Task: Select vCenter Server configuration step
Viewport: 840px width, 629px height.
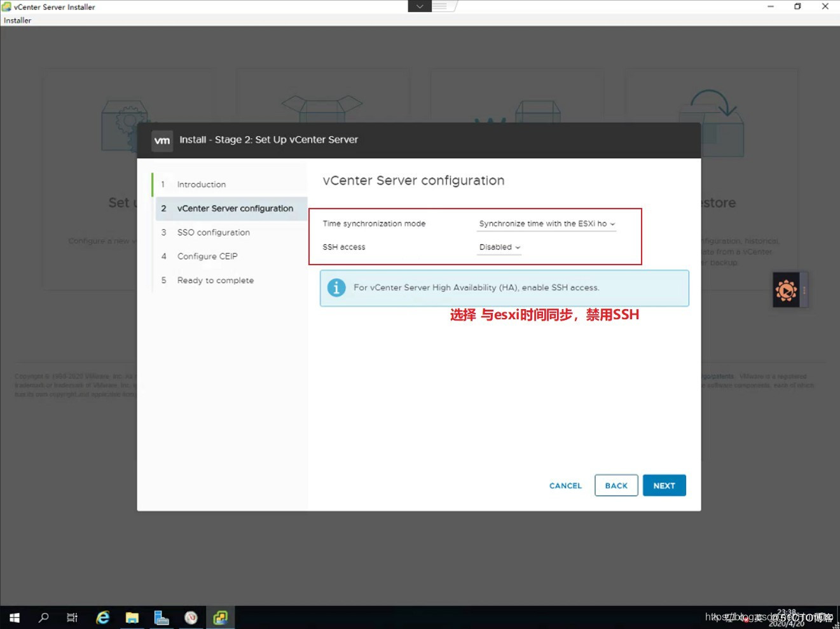Action: pyautogui.click(x=231, y=209)
